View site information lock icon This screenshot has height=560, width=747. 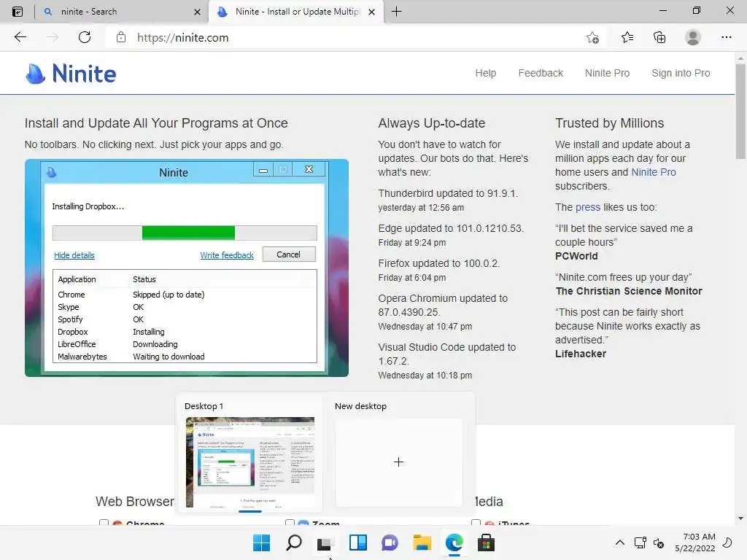coord(121,37)
